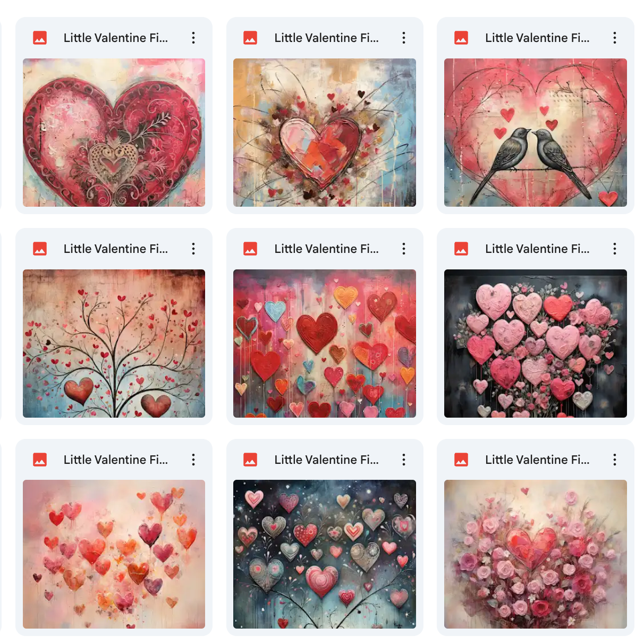Click the image type icon on the heart tree file
The height and width of the screenshot is (644, 644).
coord(40,249)
